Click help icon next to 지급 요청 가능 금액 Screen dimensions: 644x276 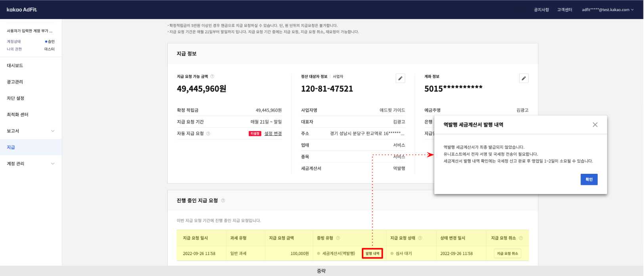pos(212,76)
